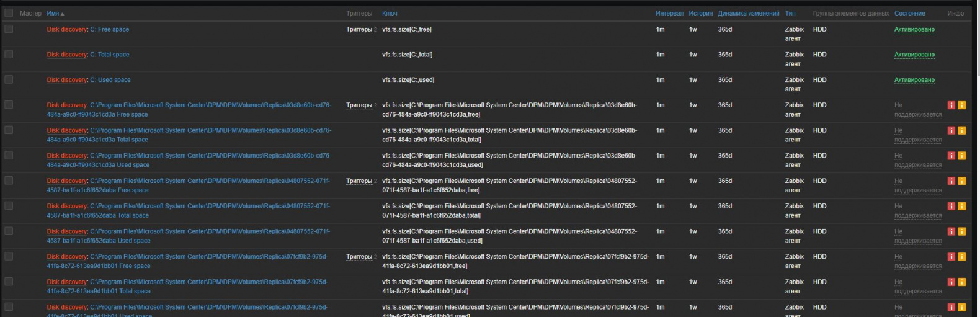This screenshot has height=317, width=980.
Task: Tick checkbox for 03d8e60b Used space item
Action: [9, 155]
